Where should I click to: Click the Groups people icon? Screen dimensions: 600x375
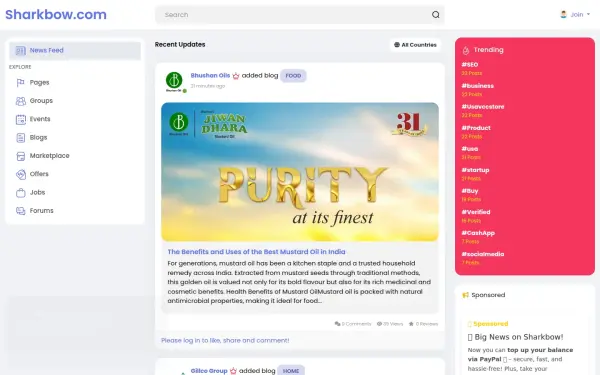point(20,101)
